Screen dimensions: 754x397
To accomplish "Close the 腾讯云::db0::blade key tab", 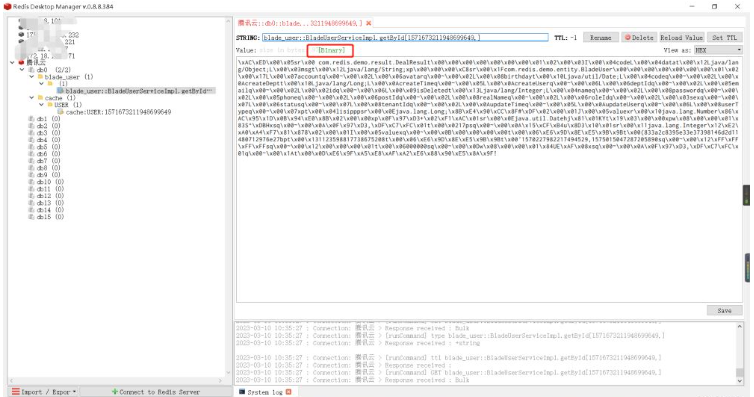I will tap(369, 23).
